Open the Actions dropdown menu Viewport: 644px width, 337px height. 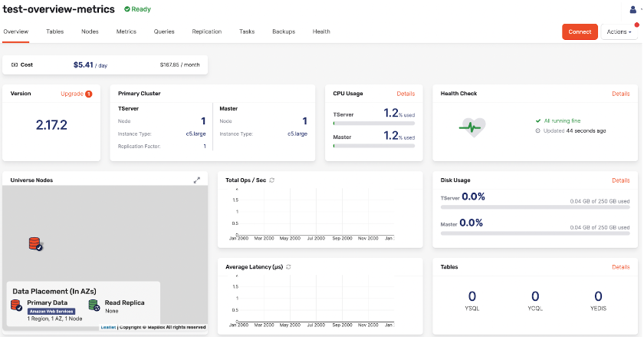[619, 31]
